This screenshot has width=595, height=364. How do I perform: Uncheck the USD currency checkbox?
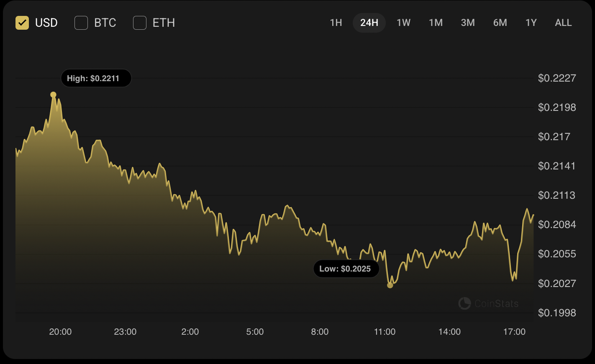(22, 23)
